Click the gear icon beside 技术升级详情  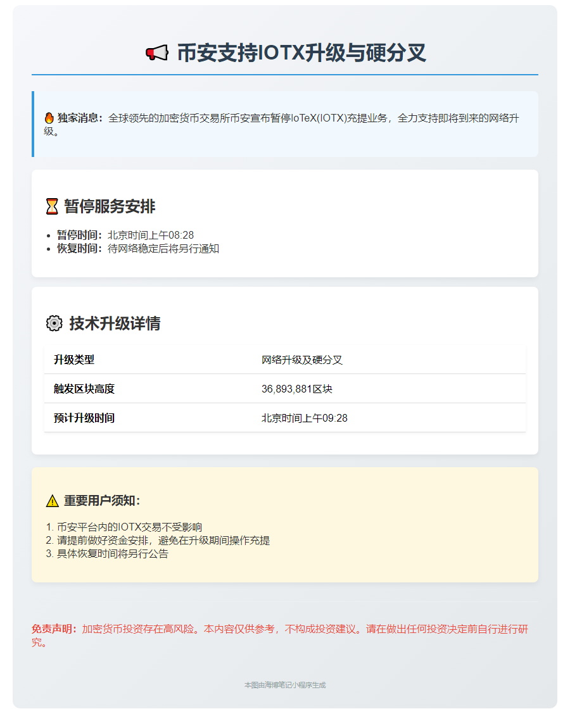click(54, 323)
